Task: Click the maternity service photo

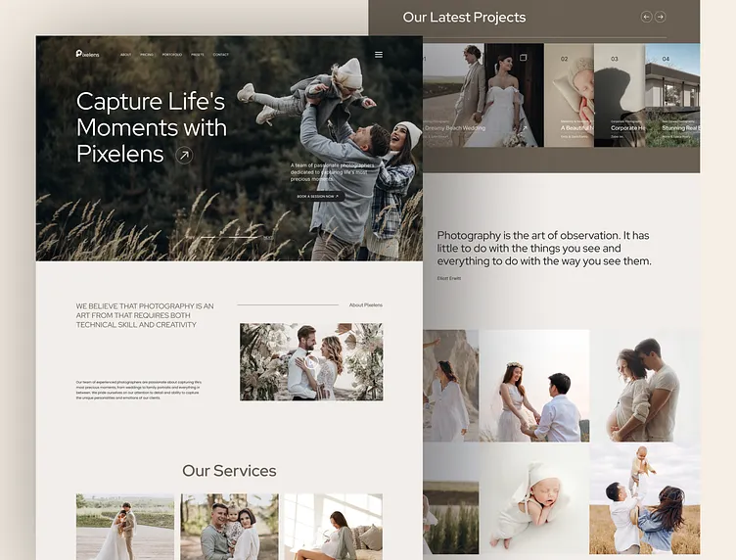Action: pyautogui.click(x=334, y=526)
